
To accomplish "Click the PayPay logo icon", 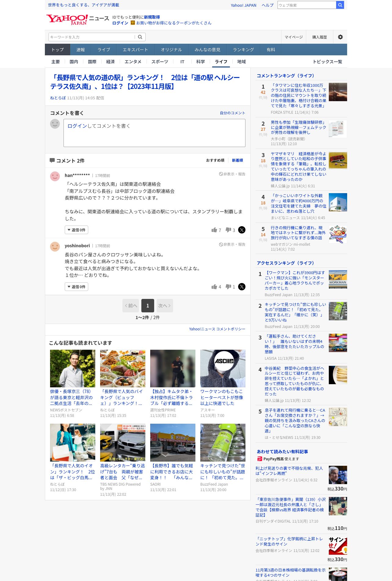I will coord(260,459).
